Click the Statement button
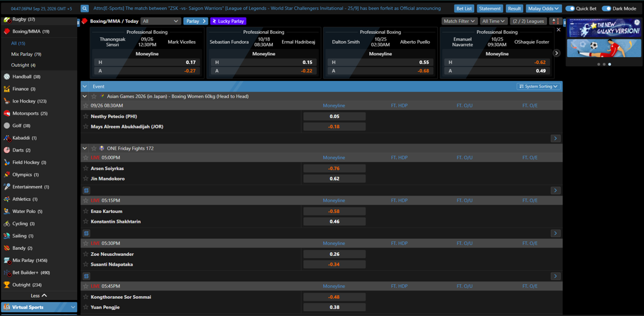 pyautogui.click(x=490, y=8)
